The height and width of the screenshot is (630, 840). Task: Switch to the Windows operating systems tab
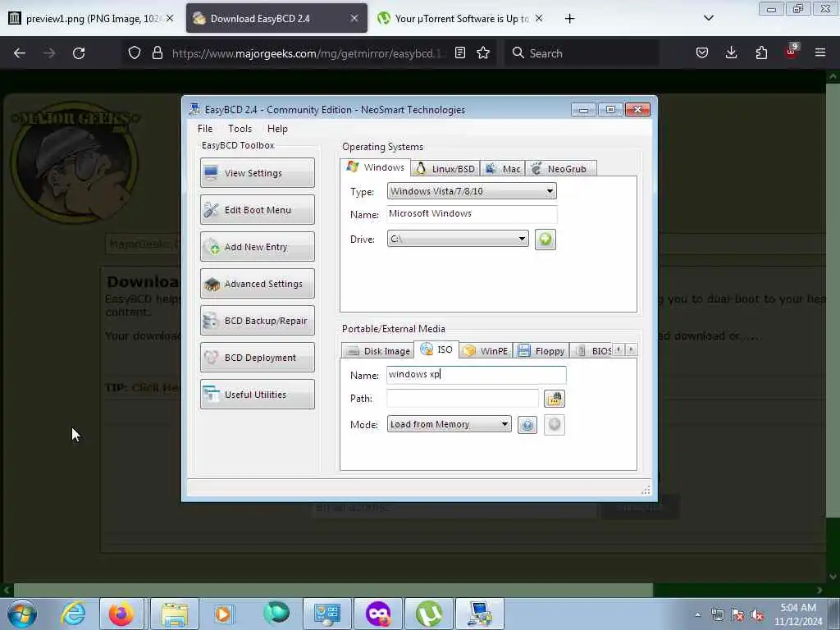click(x=376, y=167)
